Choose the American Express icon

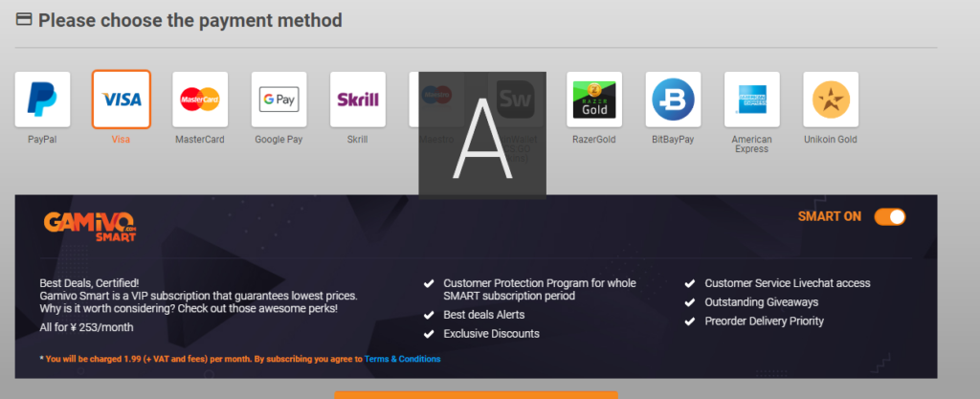point(752,100)
